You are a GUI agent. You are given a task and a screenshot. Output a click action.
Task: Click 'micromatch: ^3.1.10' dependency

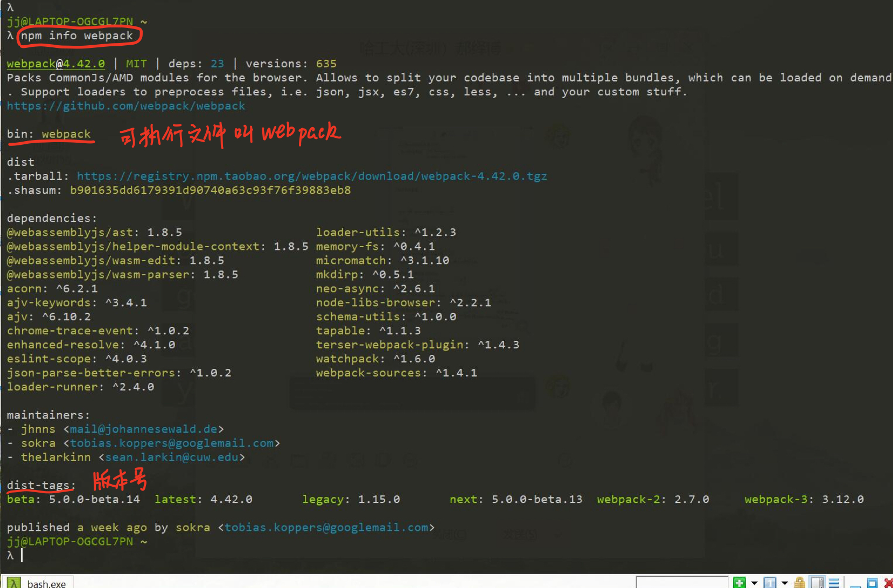coord(382,260)
